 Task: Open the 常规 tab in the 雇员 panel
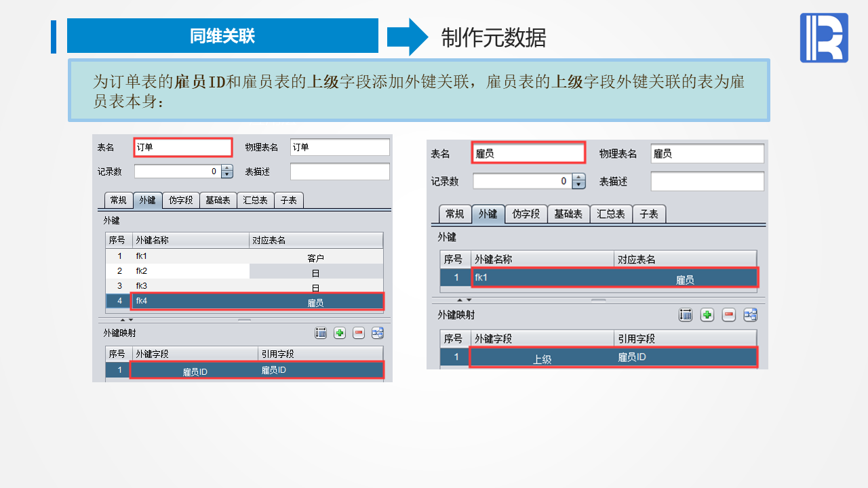pos(454,214)
